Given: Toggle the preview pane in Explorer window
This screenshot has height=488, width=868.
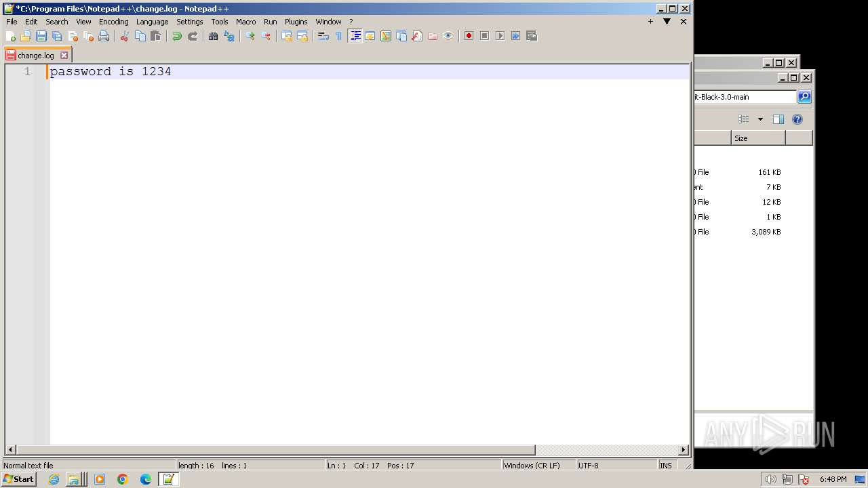Looking at the screenshot, I should tap(778, 119).
